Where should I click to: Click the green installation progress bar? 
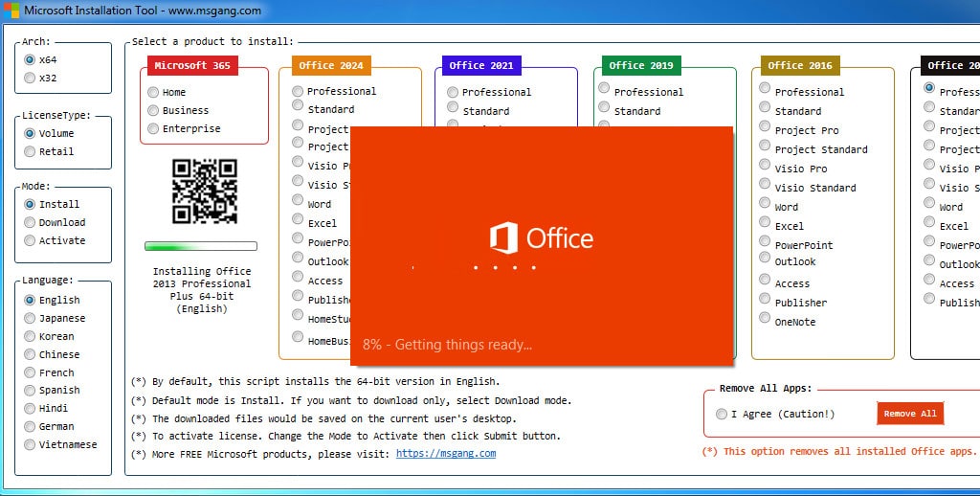click(x=201, y=246)
